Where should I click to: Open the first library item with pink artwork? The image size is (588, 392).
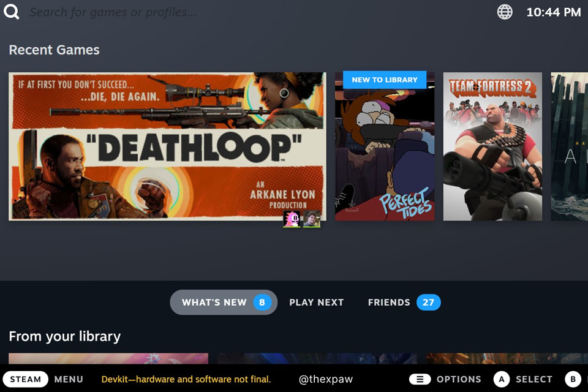coord(108,358)
